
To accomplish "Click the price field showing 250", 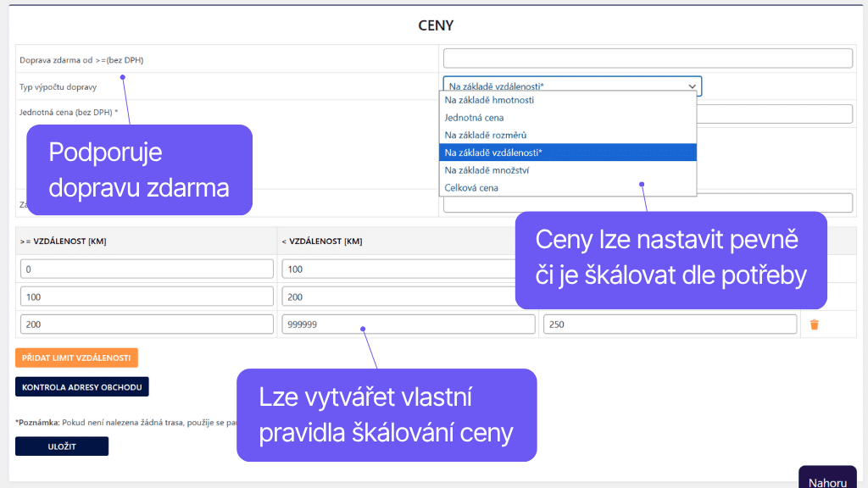I will tap(670, 324).
